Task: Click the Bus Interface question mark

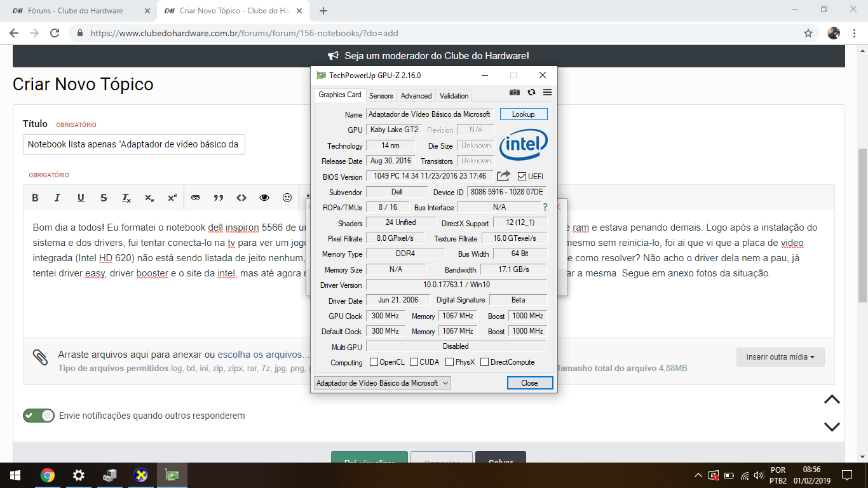Action: [x=545, y=207]
